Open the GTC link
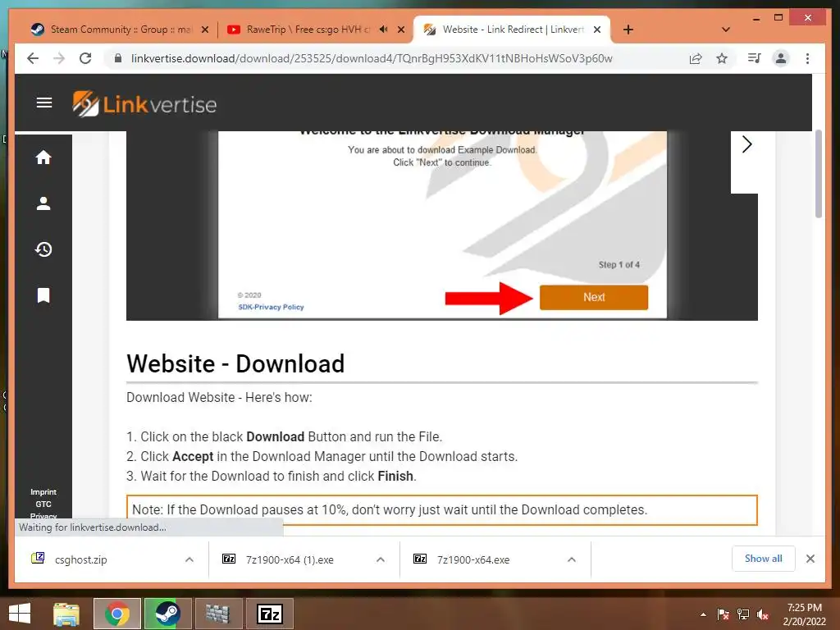840x630 pixels. pyautogui.click(x=43, y=504)
